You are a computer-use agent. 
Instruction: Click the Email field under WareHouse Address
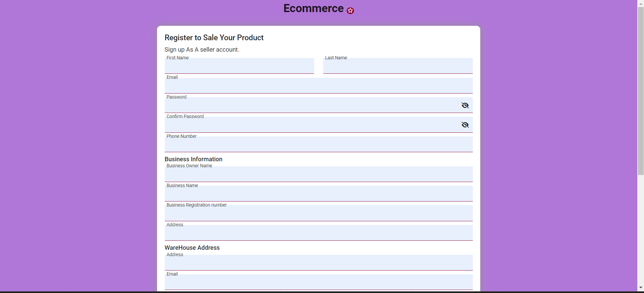click(x=318, y=283)
